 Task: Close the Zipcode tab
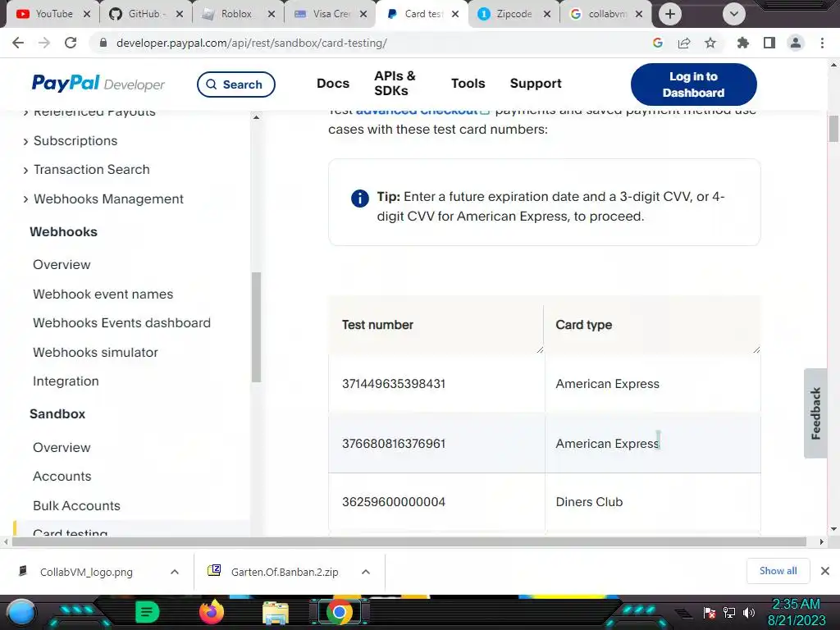(x=547, y=14)
